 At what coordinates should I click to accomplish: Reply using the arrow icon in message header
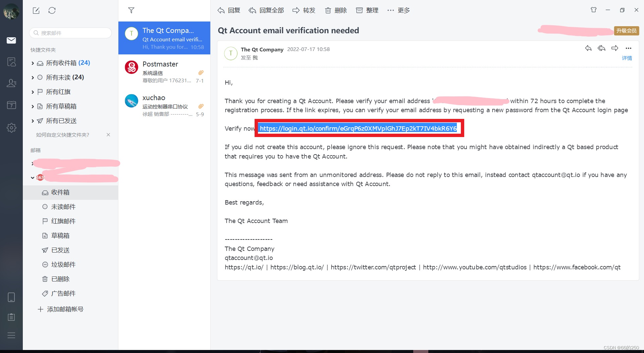click(x=588, y=48)
